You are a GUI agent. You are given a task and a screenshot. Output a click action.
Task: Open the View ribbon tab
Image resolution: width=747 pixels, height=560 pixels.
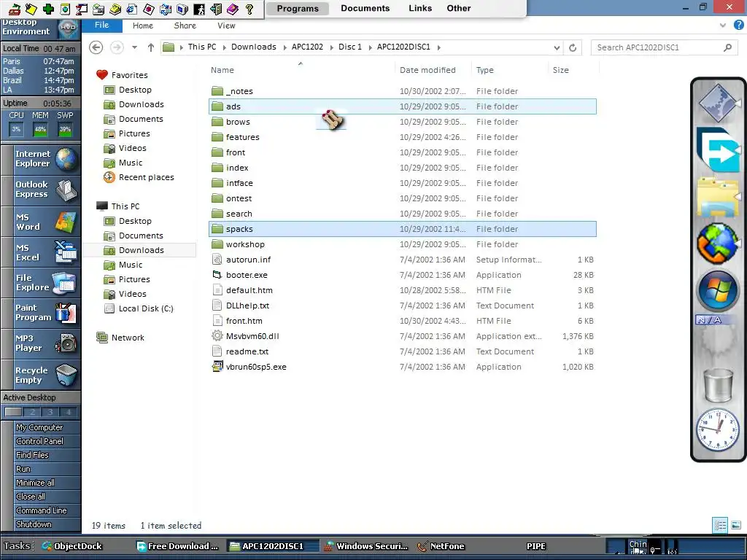226,26
